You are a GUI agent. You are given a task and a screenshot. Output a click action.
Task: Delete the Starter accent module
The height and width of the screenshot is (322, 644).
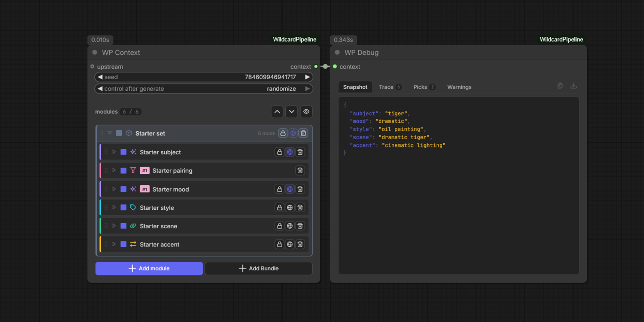(x=300, y=244)
